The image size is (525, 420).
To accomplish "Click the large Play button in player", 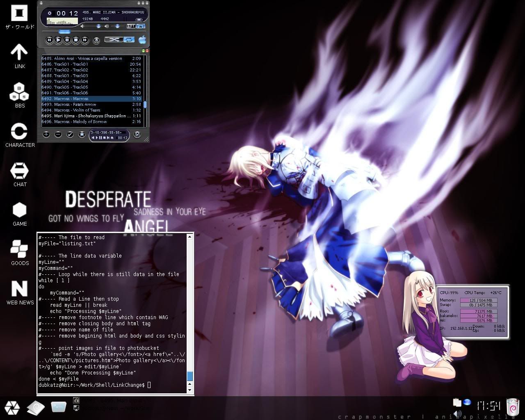I will point(58,40).
